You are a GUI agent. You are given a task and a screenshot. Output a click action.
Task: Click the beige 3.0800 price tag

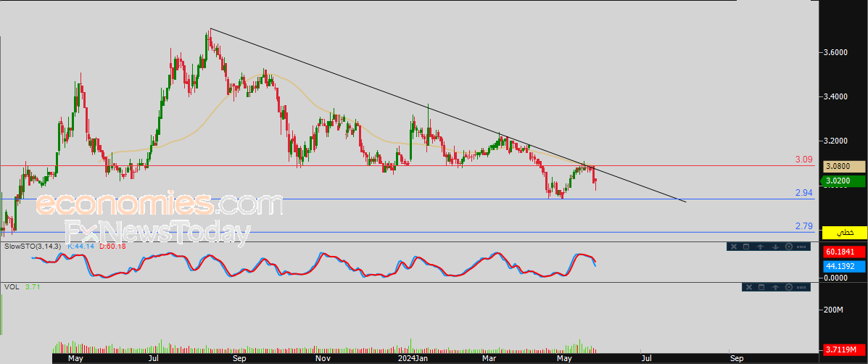pos(844,166)
